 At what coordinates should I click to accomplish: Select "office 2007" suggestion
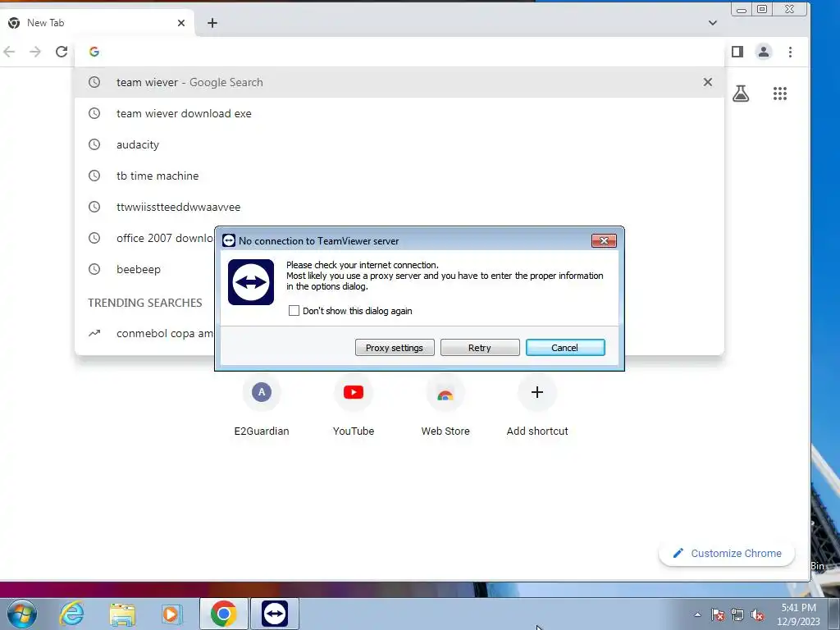coord(144,238)
